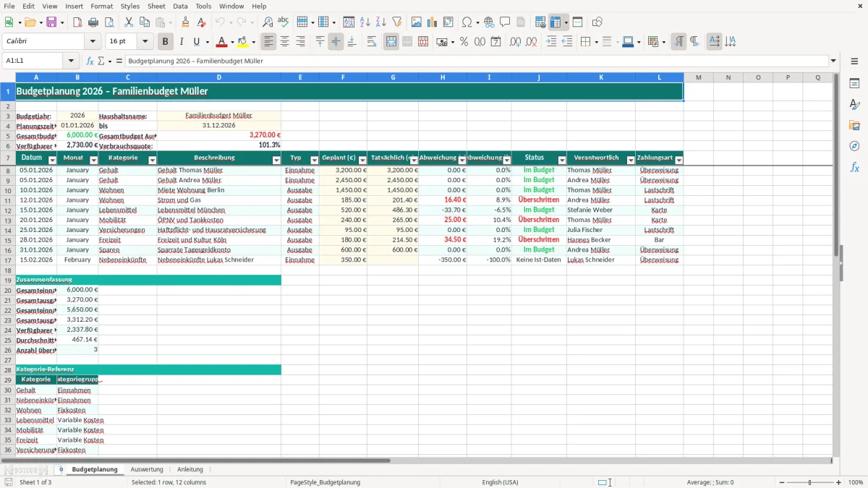Toggle Print Preview icon
Image resolution: width=868 pixels, height=488 pixels.
[109, 22]
